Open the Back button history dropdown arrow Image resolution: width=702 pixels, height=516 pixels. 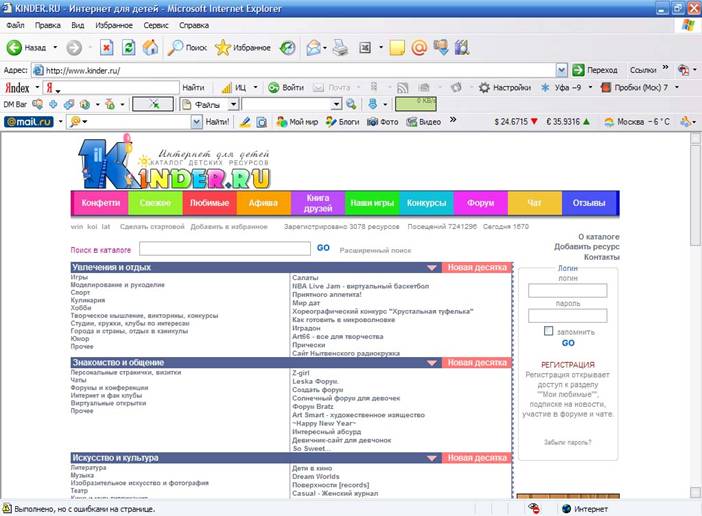(55, 47)
